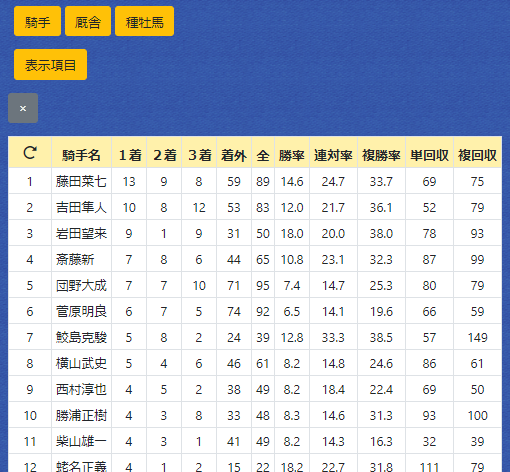Click 複勝率 16.3 in 柴山雄一 row
The height and width of the screenshot is (472, 510).
point(381,442)
